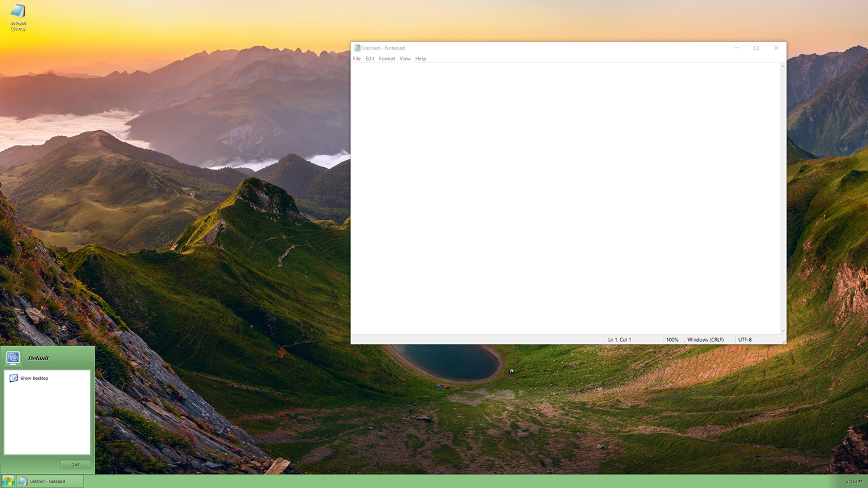The width and height of the screenshot is (868, 488).
Task: Click the scrollbar up arrow in Notepad
Action: 782,66
